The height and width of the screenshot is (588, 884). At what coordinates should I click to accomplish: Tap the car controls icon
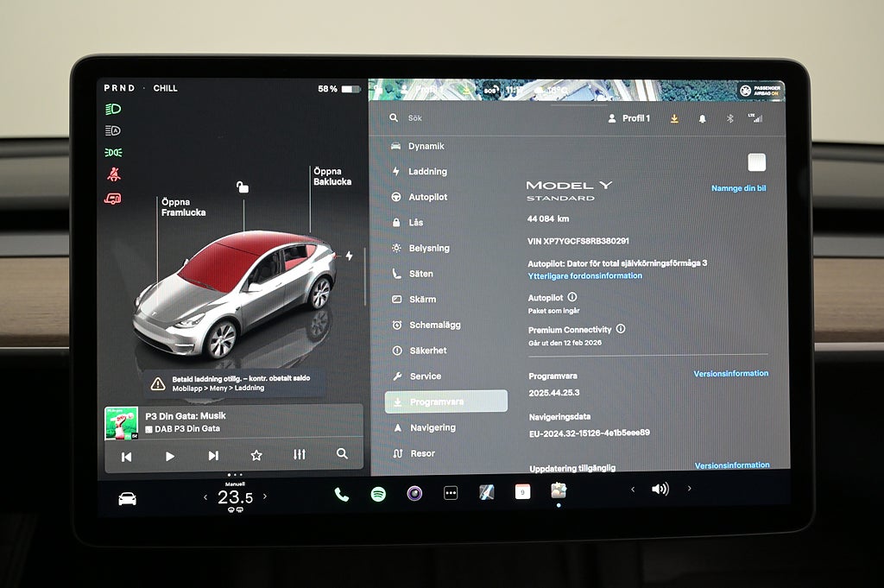coord(127,498)
